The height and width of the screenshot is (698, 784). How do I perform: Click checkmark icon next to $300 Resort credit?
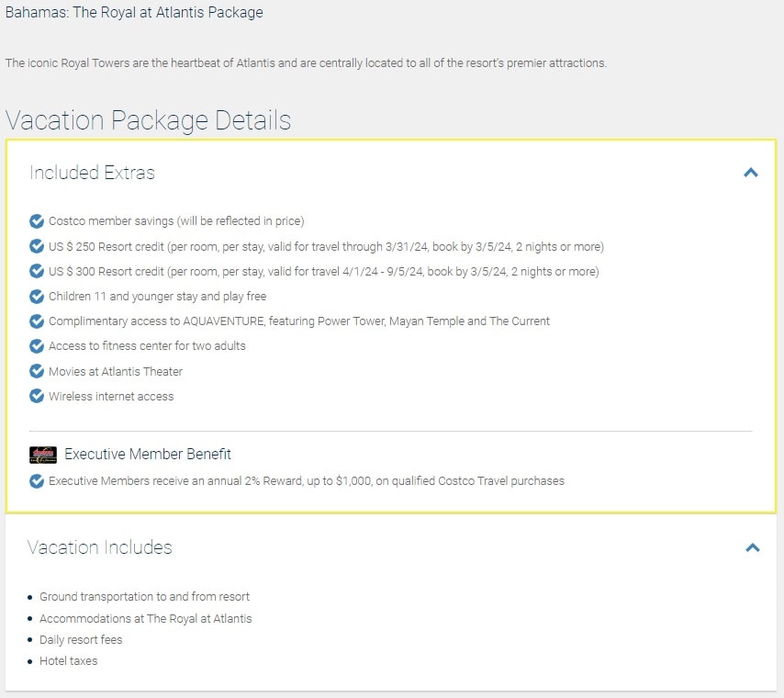tap(37, 271)
